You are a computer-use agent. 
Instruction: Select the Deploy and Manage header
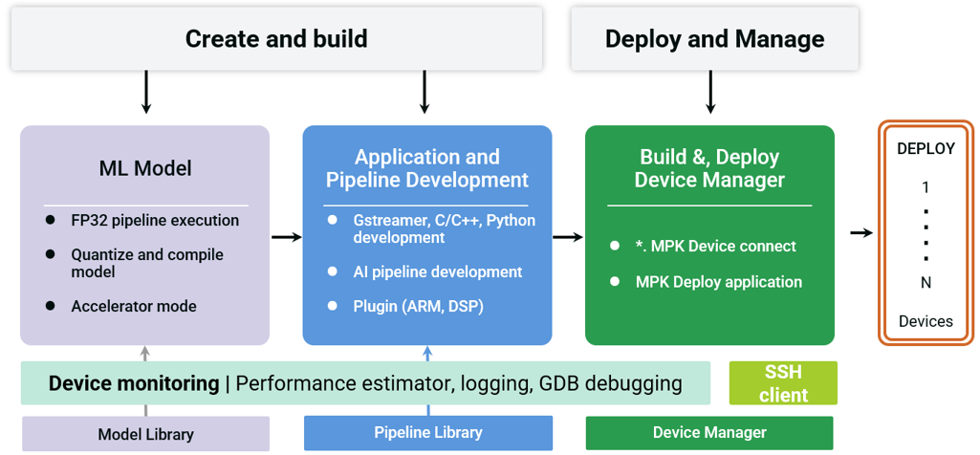click(714, 39)
